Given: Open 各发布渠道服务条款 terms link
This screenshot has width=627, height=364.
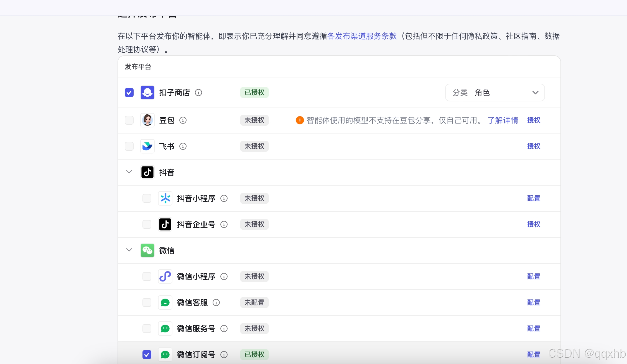Looking at the screenshot, I should click(362, 36).
